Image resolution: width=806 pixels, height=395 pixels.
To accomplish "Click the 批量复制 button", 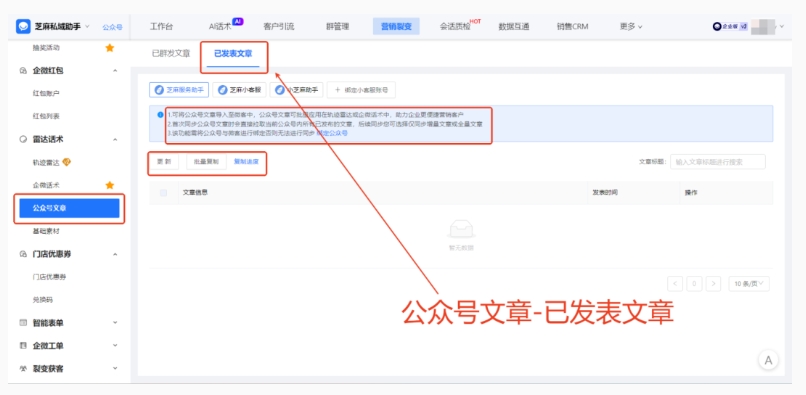I will click(x=206, y=161).
